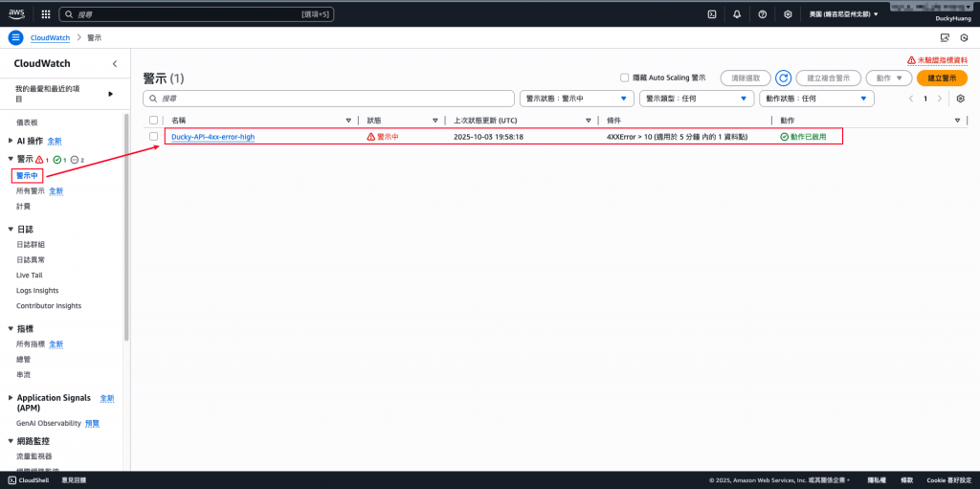This screenshot has width=980, height=489.
Task: Click the unverified metric data warning
Action: (938, 60)
